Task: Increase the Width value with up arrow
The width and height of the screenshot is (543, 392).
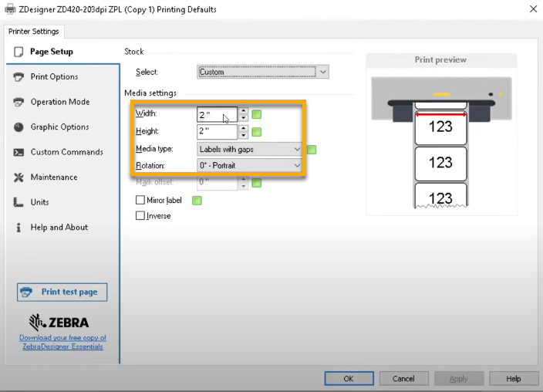Action: pyautogui.click(x=244, y=111)
